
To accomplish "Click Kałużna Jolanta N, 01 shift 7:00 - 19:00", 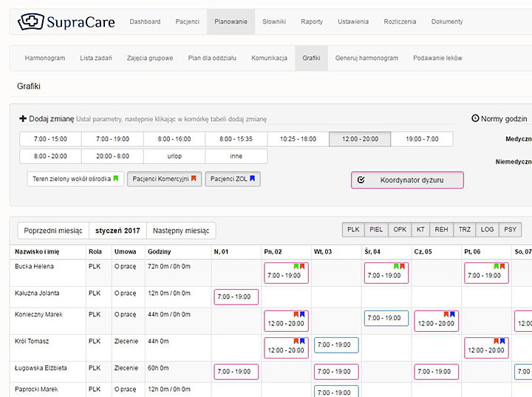I will click(236, 296).
